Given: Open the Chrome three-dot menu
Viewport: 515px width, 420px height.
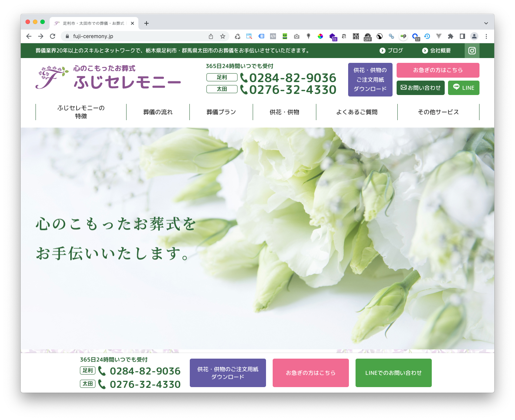Looking at the screenshot, I should click(486, 36).
